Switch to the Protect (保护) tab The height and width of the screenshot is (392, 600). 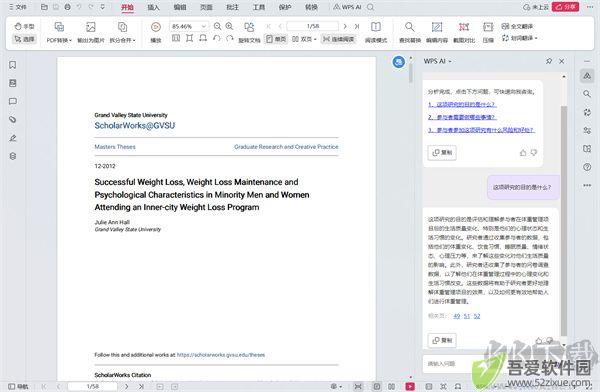285,7
